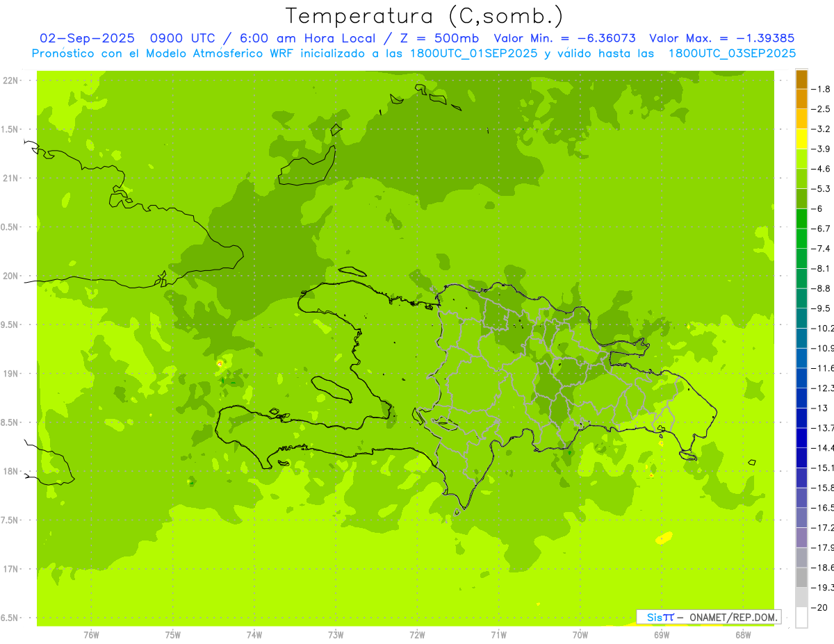Click 'Valor Min. = -6.36073' text
The image size is (834, 644).
pyautogui.click(x=564, y=38)
